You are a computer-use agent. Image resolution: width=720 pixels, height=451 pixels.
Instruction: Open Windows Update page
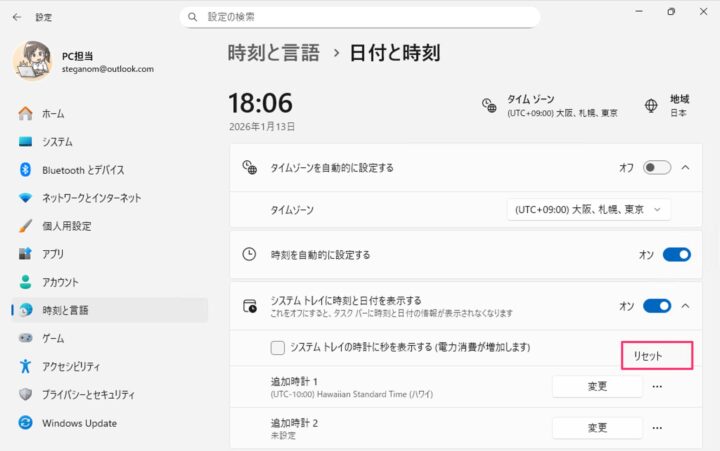tap(79, 423)
